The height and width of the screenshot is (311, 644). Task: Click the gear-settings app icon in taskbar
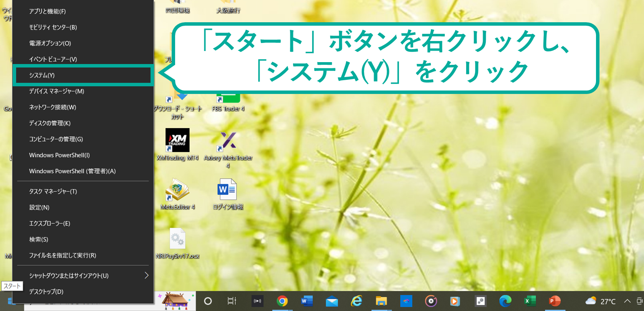(480, 301)
